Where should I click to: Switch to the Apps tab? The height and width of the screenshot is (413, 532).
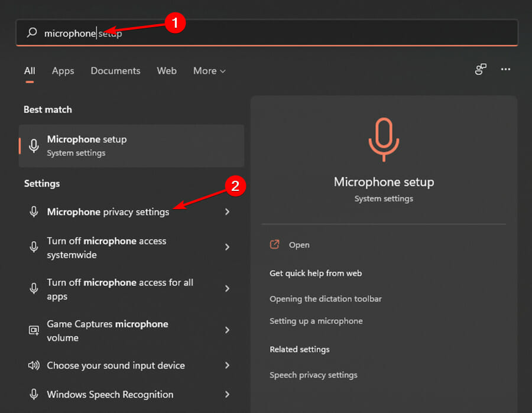tap(63, 71)
